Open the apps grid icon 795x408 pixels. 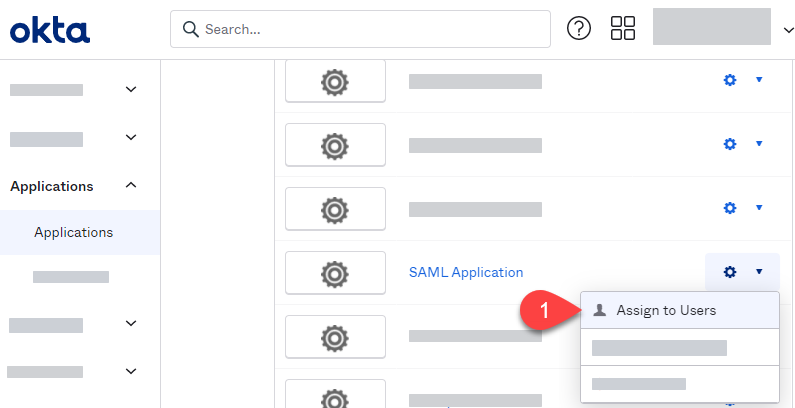pos(623,29)
